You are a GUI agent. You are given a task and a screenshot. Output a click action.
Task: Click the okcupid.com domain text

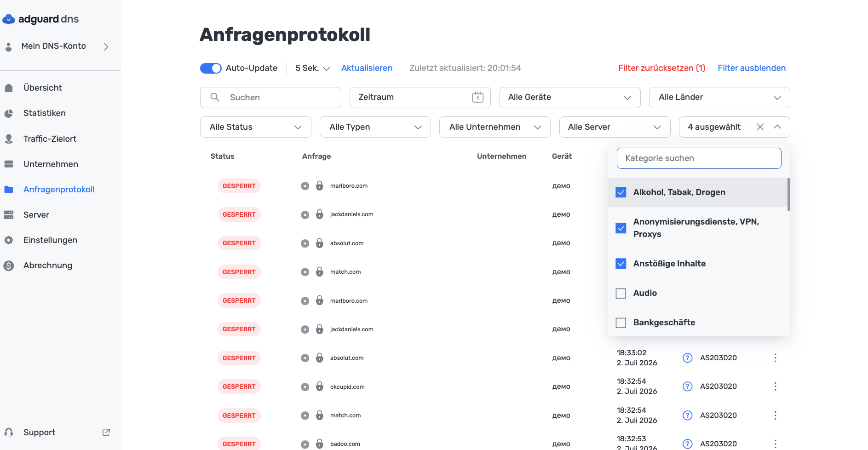click(x=347, y=387)
